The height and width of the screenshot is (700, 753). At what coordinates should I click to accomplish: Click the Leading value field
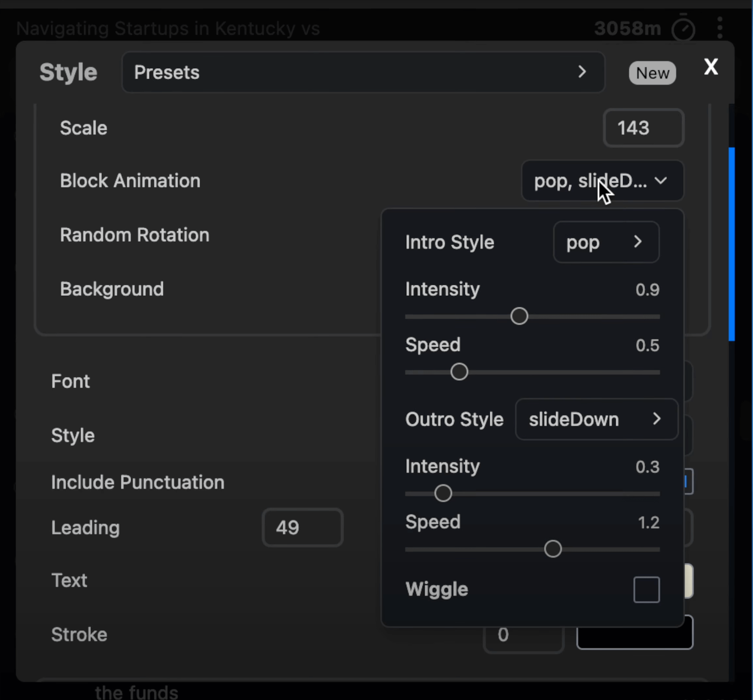pos(302,528)
